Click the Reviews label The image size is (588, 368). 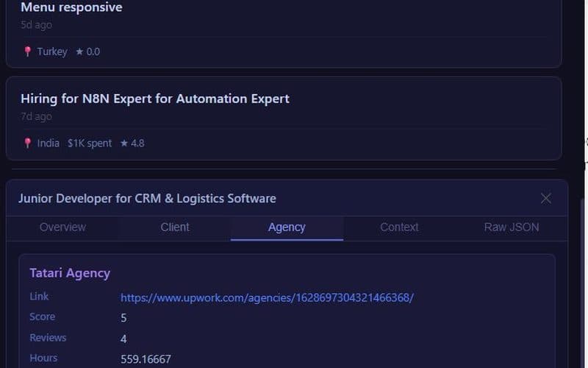[x=48, y=338]
